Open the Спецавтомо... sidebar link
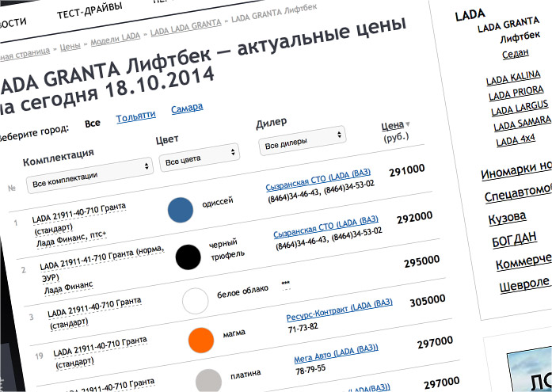Image resolution: width=552 pixels, height=392 pixels. click(518, 193)
